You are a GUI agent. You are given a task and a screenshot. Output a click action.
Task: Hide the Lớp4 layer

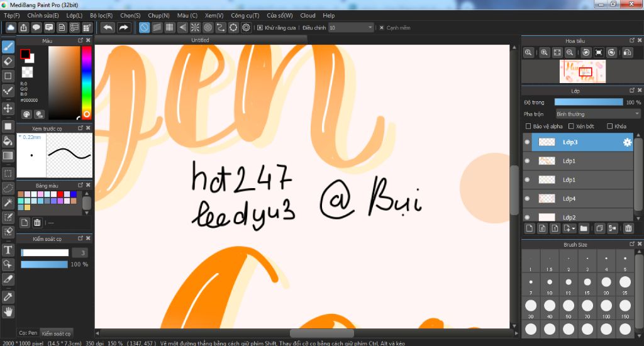coord(528,198)
